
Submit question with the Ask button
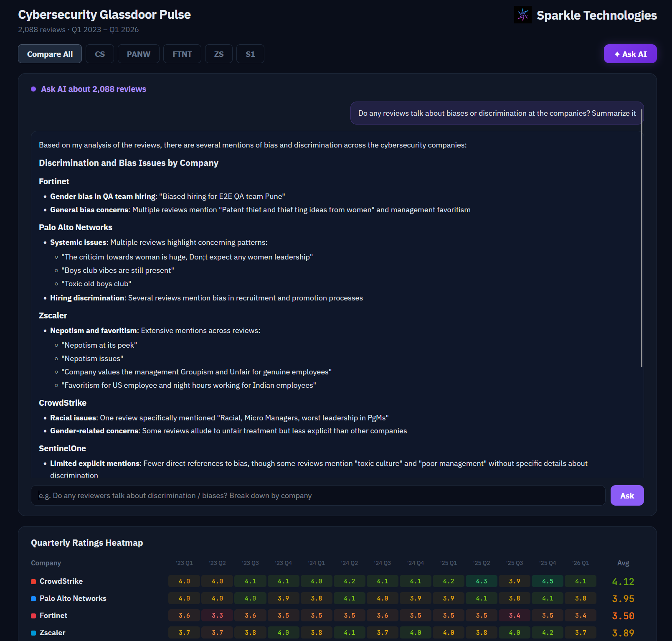point(627,496)
